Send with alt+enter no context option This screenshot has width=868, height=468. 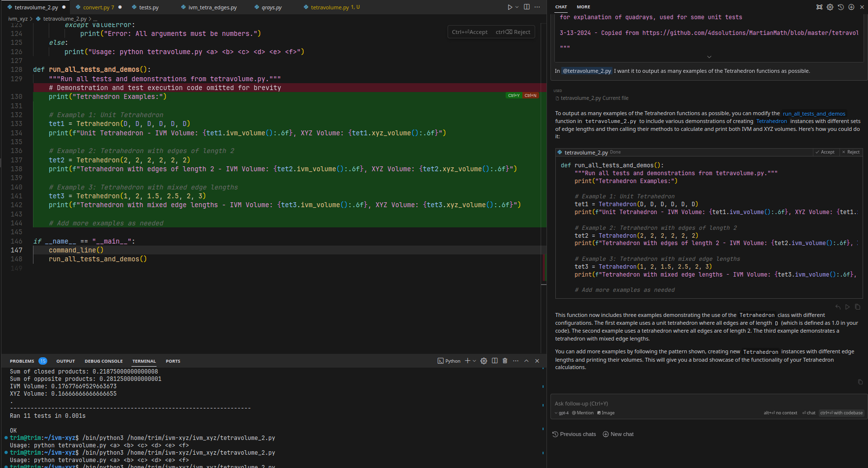click(x=780, y=413)
